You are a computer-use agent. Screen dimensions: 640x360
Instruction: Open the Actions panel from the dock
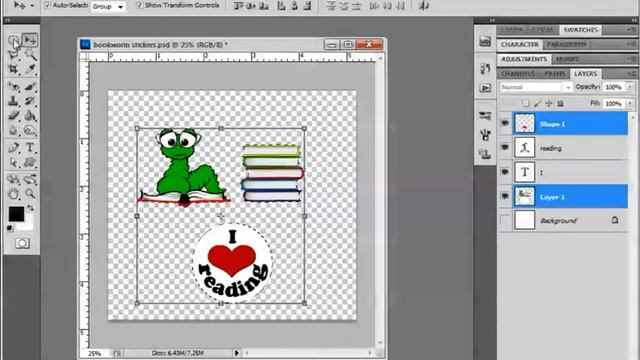pos(485,88)
